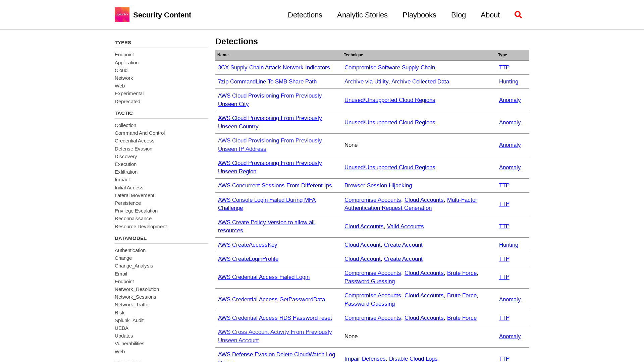Choose the Network_Resolution datamodel
The image size is (644, 362).
[137, 289]
